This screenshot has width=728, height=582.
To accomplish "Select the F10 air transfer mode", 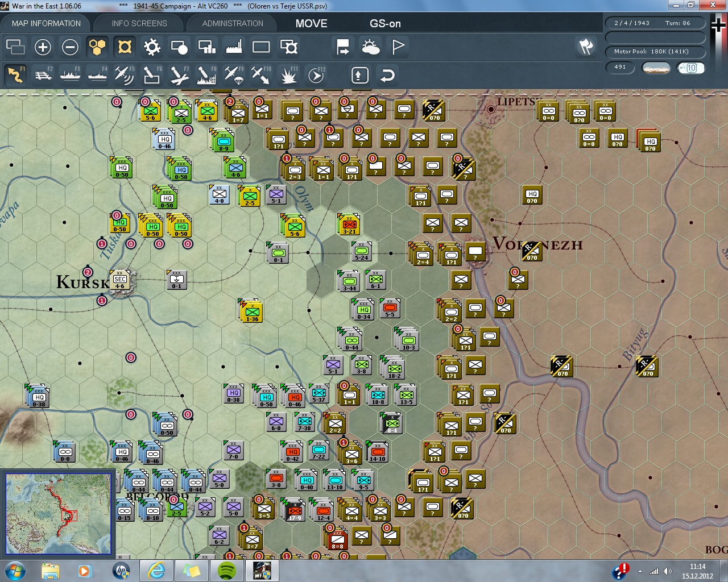I will 261,75.
